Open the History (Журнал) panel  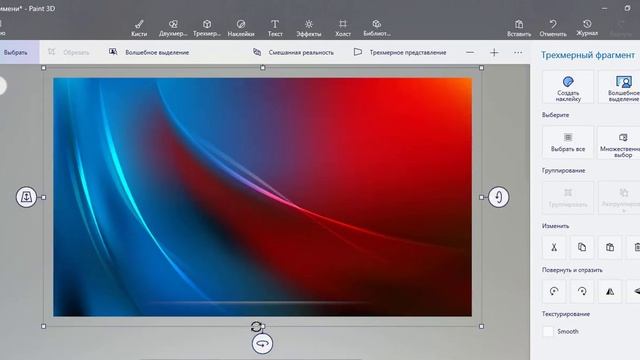pyautogui.click(x=587, y=28)
